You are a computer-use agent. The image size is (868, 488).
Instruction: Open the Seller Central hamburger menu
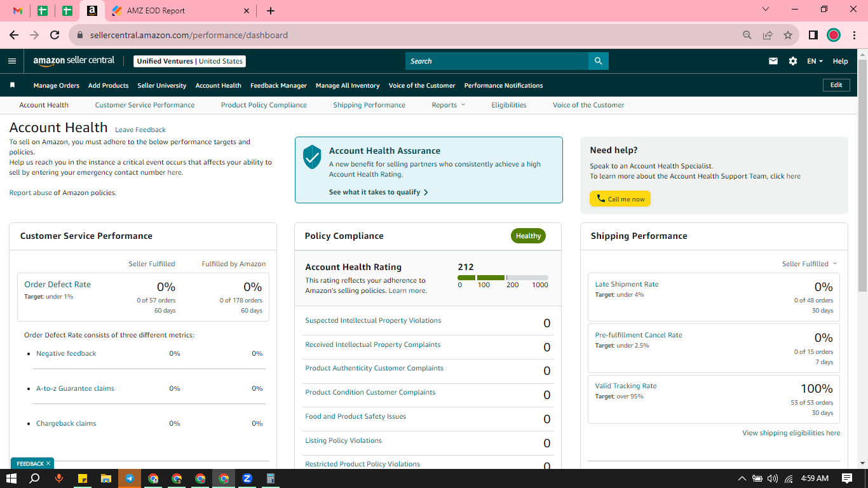12,61
